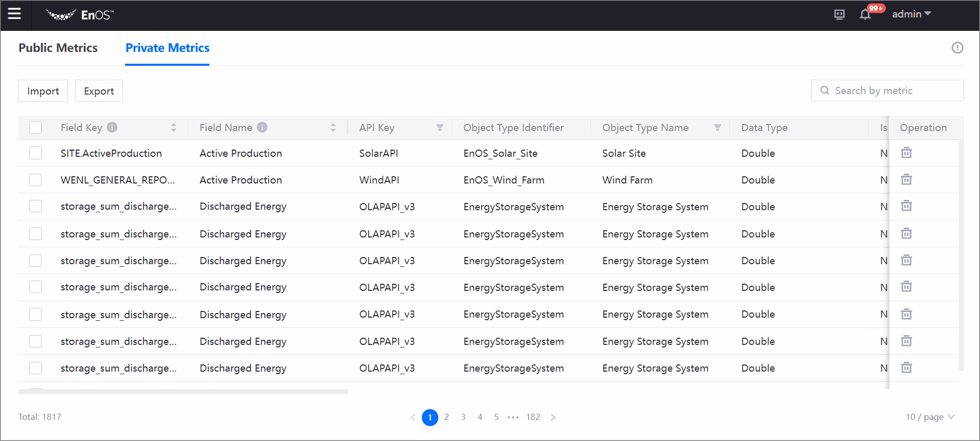Delete the WENL_GENERAL_REPO metric row
980x441 pixels.
pyautogui.click(x=906, y=180)
